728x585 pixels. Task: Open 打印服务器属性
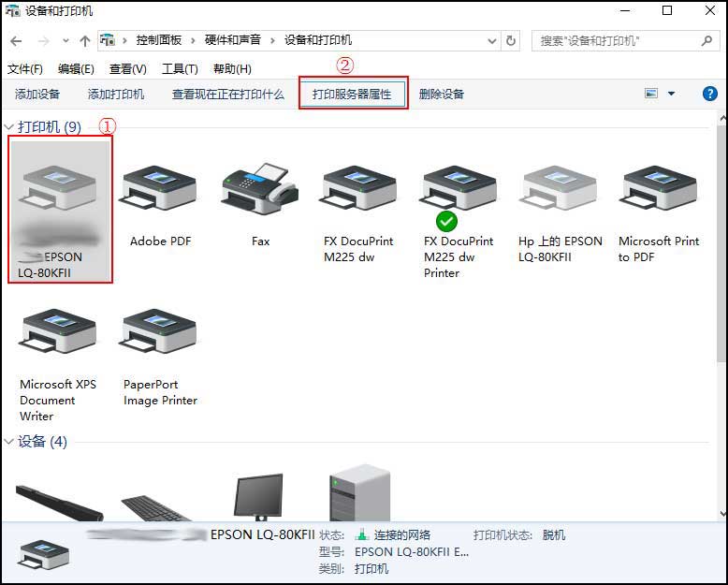pos(354,94)
